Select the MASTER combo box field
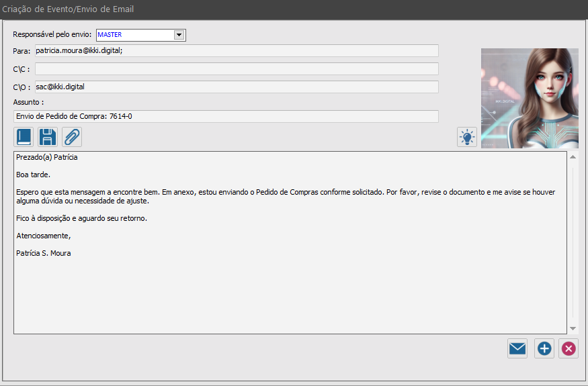This screenshot has height=386, width=588. 141,35
